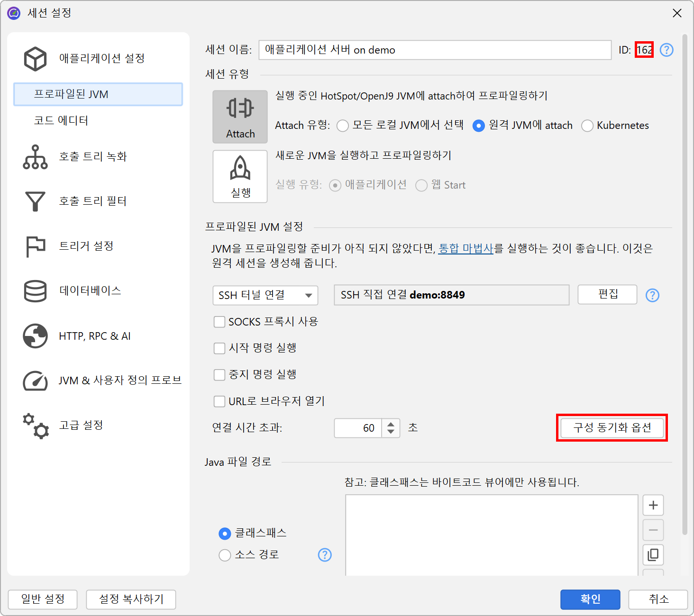Confirm with the 확인 button
Image resolution: width=694 pixels, height=616 pixels.
click(590, 599)
